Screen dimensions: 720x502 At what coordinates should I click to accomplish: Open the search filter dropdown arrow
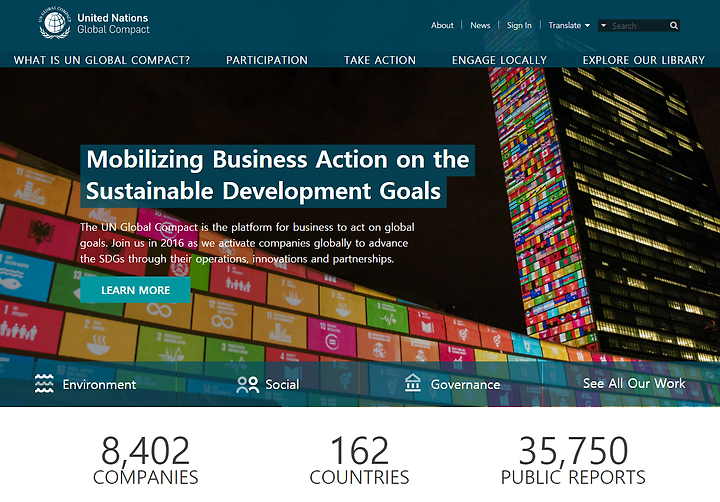[603, 26]
